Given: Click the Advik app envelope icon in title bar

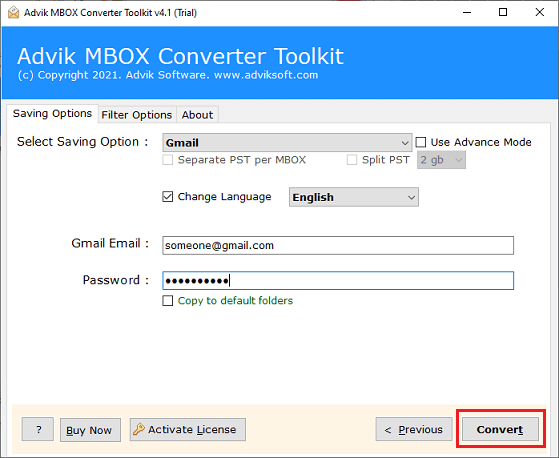Looking at the screenshot, I should pyautogui.click(x=13, y=12).
